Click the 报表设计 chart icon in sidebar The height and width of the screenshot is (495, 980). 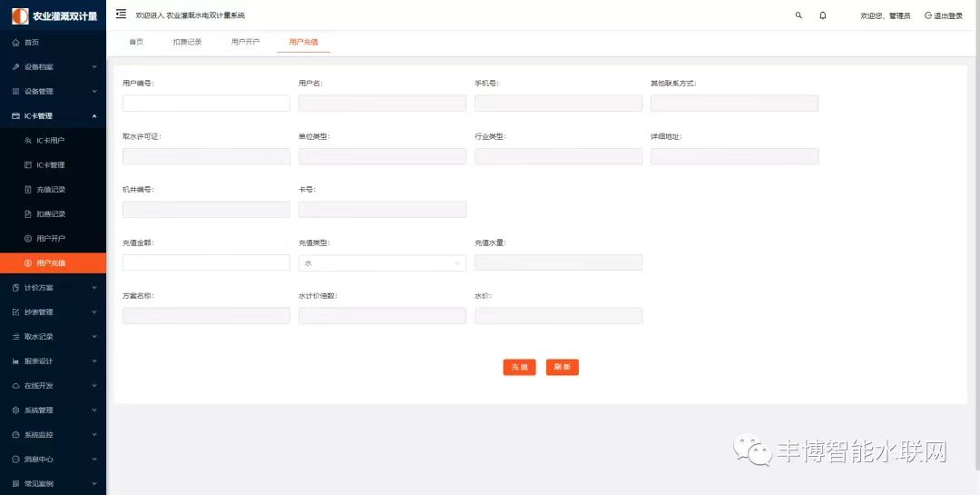pos(15,361)
